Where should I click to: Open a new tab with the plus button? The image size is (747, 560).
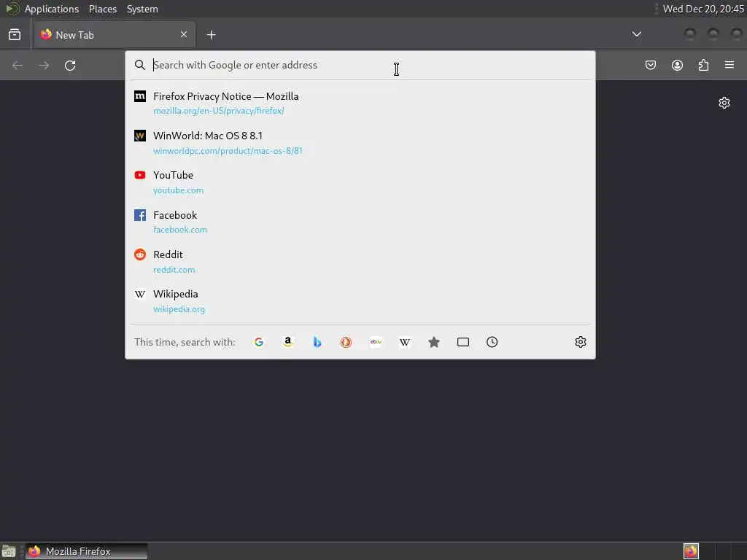click(x=211, y=35)
